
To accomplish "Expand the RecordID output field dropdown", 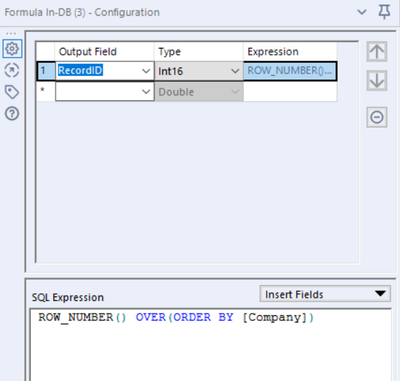I will (146, 71).
